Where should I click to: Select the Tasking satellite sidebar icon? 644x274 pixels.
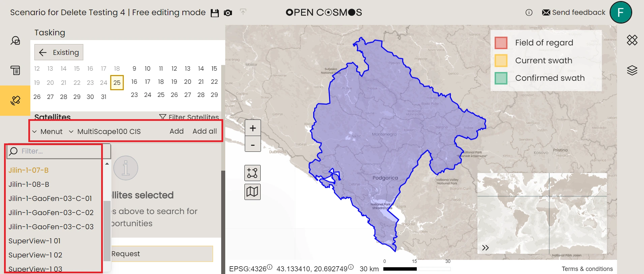[15, 100]
